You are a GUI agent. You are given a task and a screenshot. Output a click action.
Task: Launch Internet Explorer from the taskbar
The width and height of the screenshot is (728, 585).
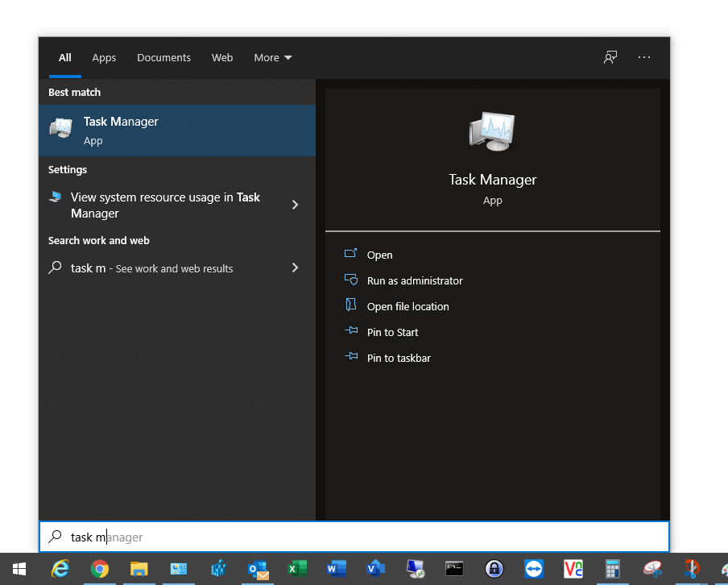[60, 569]
